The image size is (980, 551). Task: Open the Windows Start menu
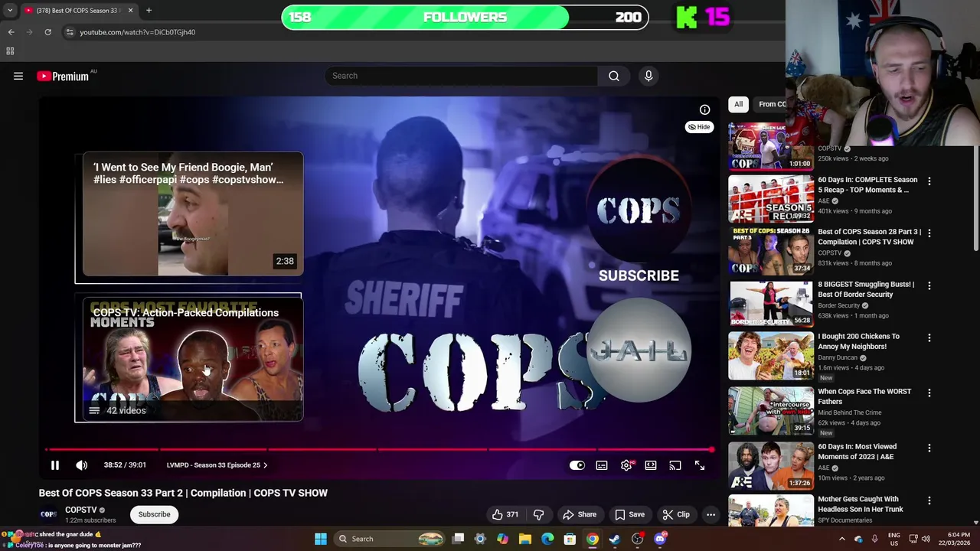pos(321,539)
